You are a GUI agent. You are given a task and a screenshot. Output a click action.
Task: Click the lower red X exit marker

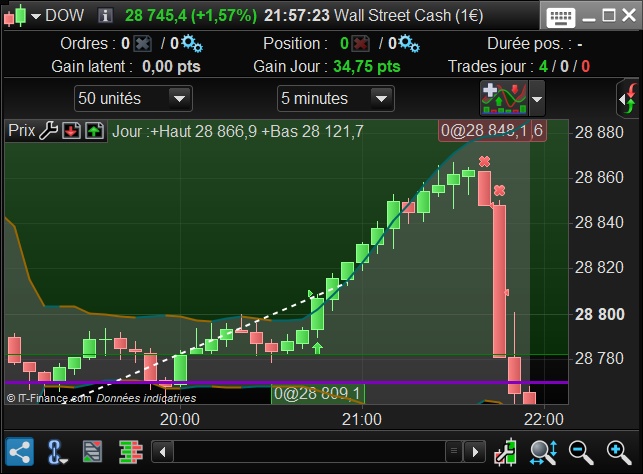[499, 190]
